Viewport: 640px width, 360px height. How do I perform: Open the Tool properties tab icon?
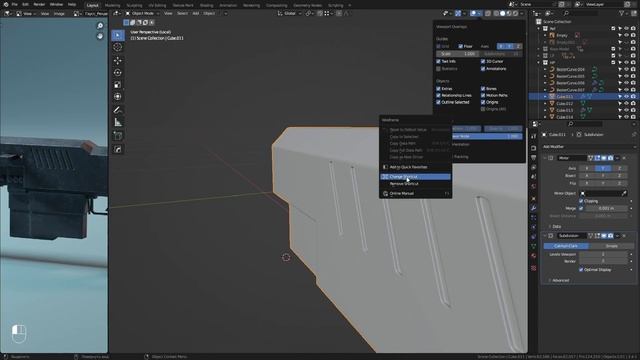(533, 136)
